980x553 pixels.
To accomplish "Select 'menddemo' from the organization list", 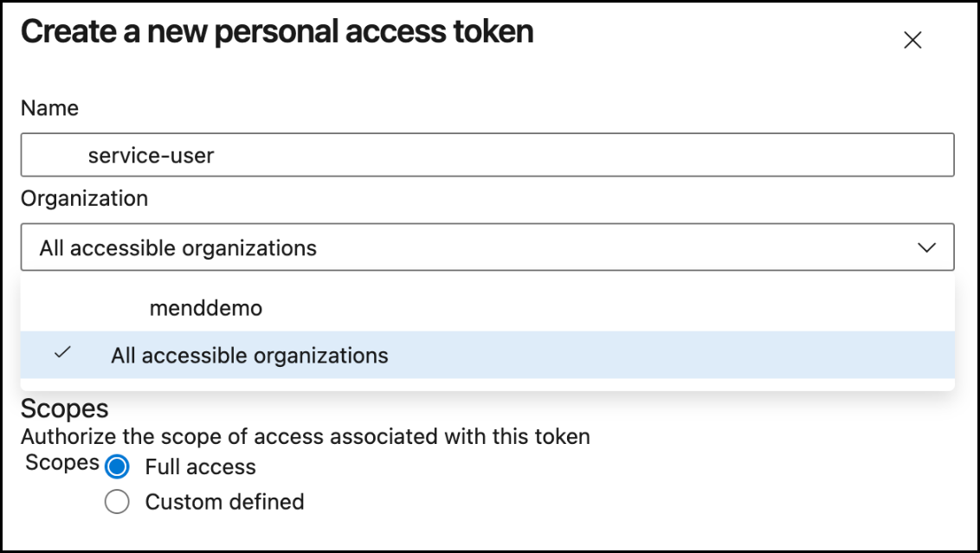I will [x=205, y=307].
